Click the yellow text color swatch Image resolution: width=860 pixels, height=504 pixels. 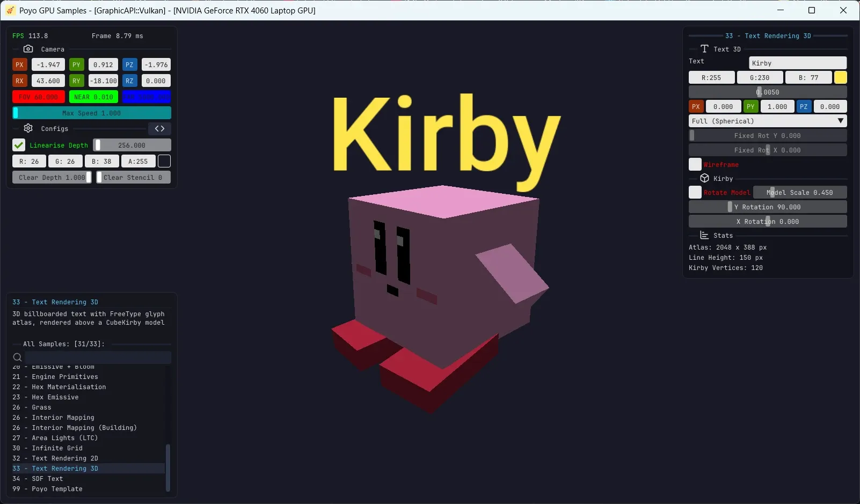pyautogui.click(x=841, y=77)
